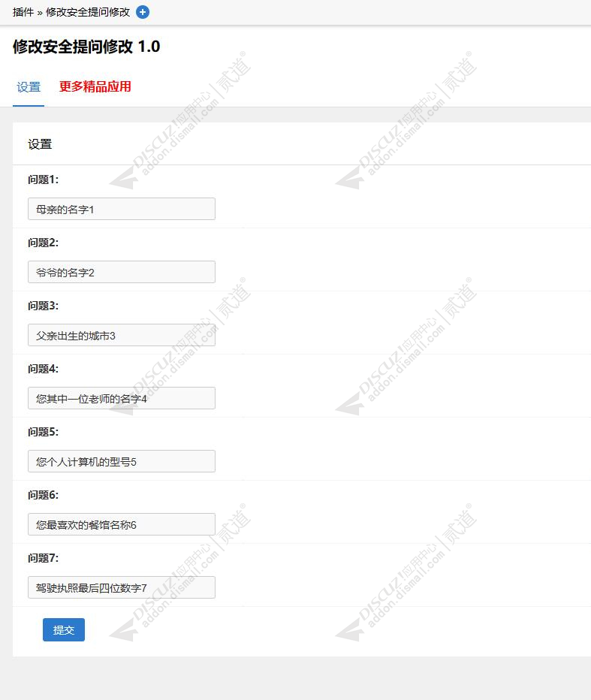The image size is (591, 700).
Task: Click the 问题2: label
Action: point(44,243)
